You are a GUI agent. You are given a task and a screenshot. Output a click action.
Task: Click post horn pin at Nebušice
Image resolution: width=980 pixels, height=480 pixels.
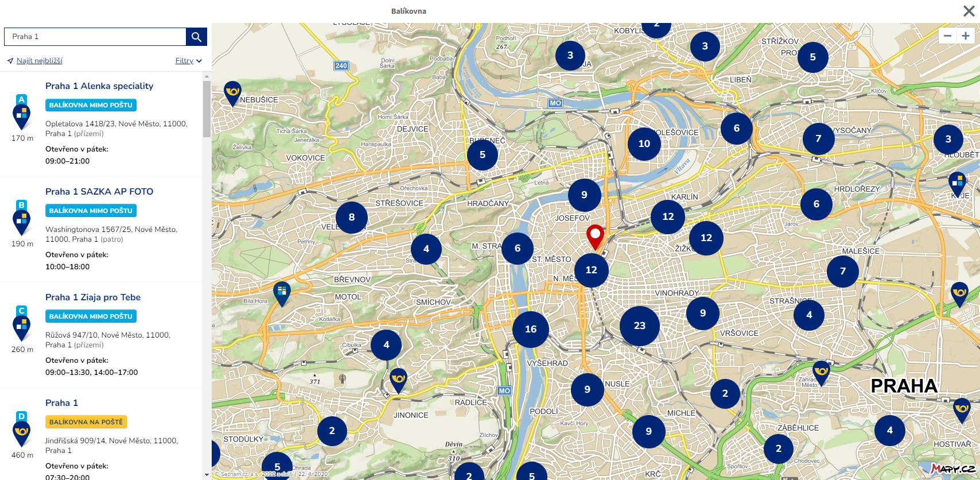click(232, 94)
